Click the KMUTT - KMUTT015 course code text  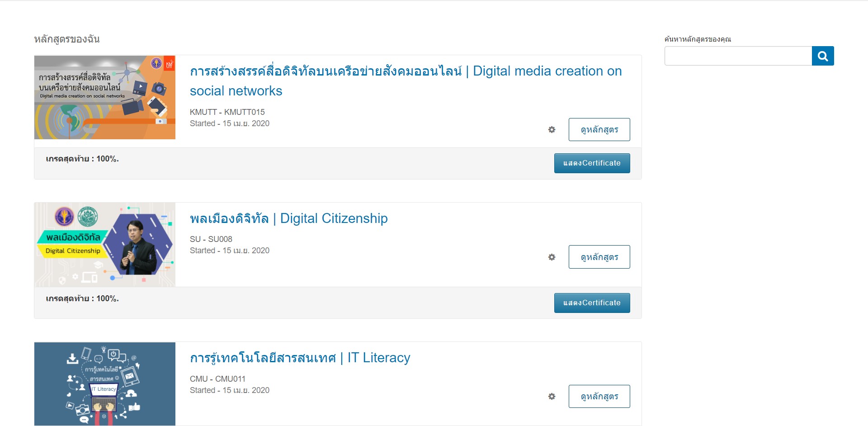coord(227,112)
